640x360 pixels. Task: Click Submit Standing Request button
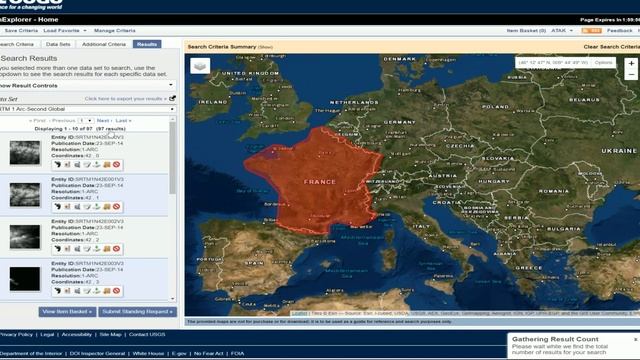click(x=138, y=312)
